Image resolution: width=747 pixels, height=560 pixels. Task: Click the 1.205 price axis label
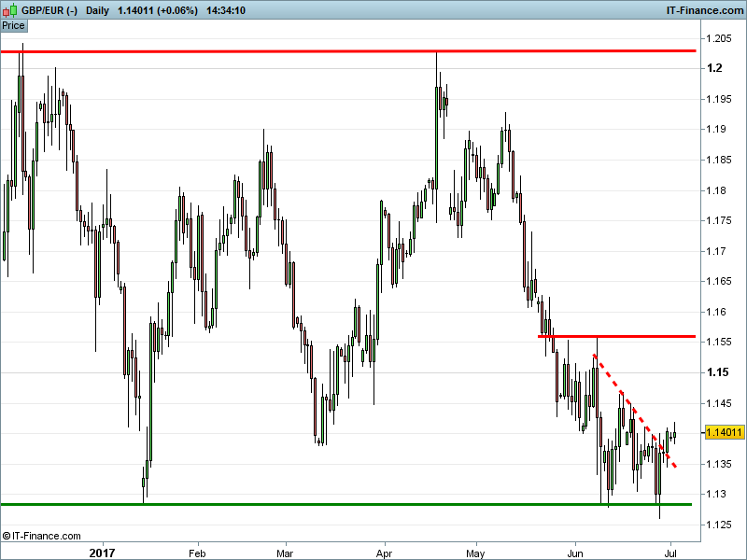(x=718, y=38)
